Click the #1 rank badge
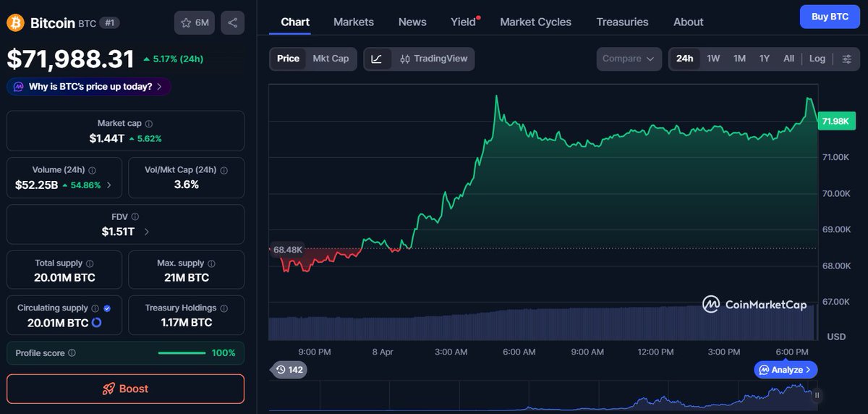 tap(109, 23)
